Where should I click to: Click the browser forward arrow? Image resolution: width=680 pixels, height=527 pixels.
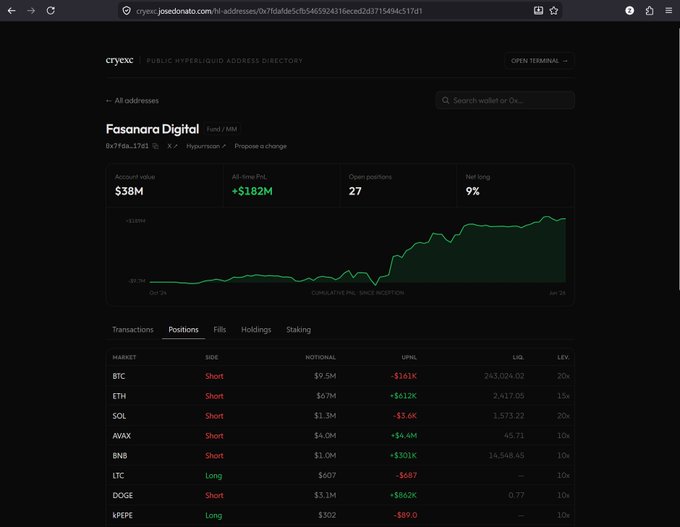[31, 11]
